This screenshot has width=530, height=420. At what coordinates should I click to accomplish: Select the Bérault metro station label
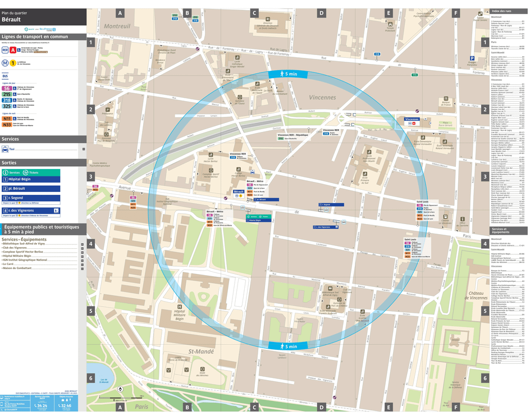pos(239,191)
